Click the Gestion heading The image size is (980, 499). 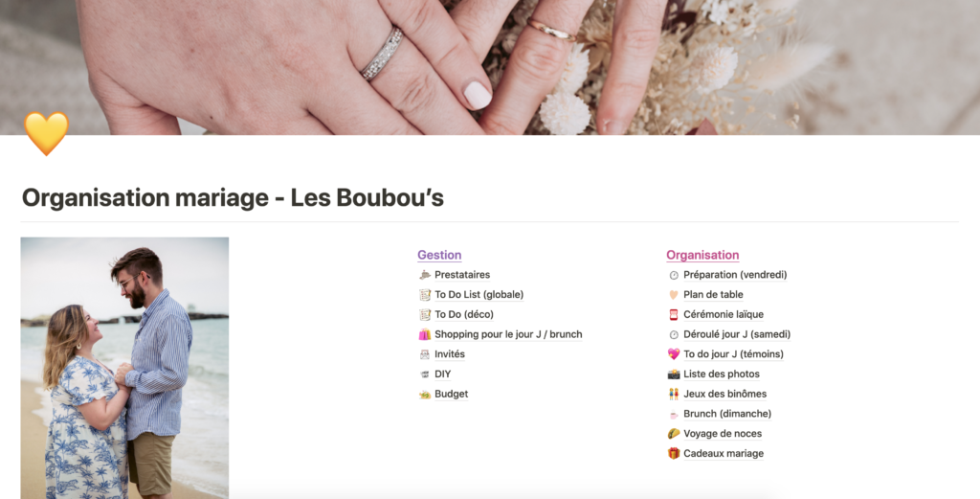pyautogui.click(x=439, y=255)
